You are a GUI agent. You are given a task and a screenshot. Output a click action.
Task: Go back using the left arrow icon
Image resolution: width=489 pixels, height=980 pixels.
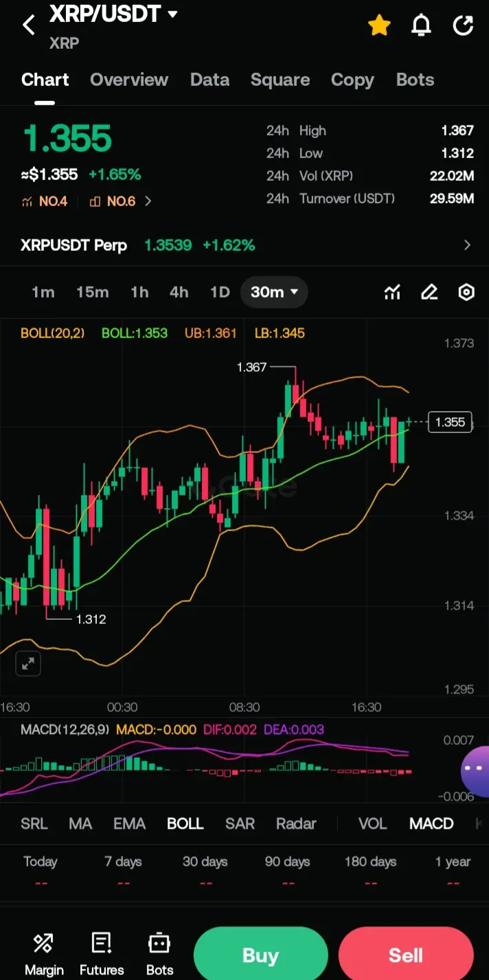[x=28, y=25]
